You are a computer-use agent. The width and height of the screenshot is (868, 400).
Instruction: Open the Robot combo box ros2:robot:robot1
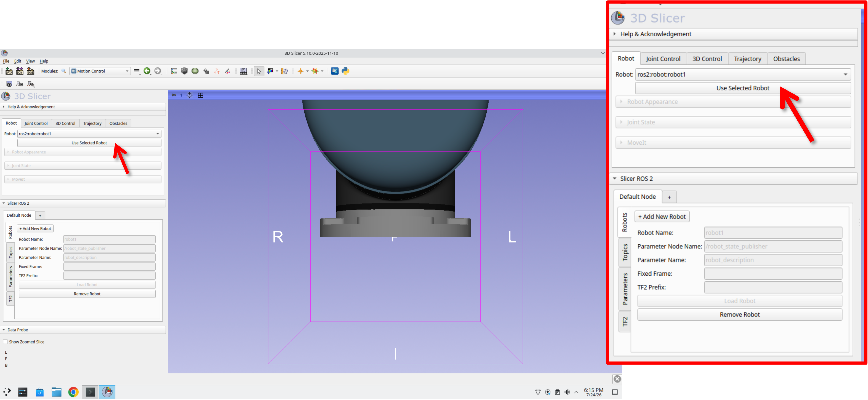click(89, 134)
